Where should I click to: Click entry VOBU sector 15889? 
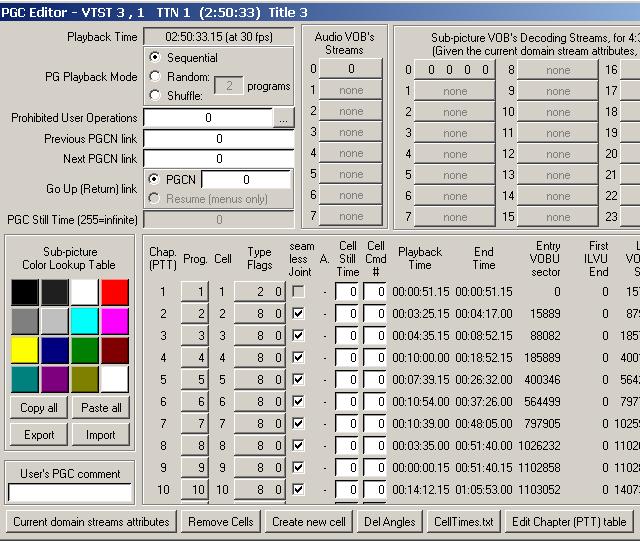545,314
